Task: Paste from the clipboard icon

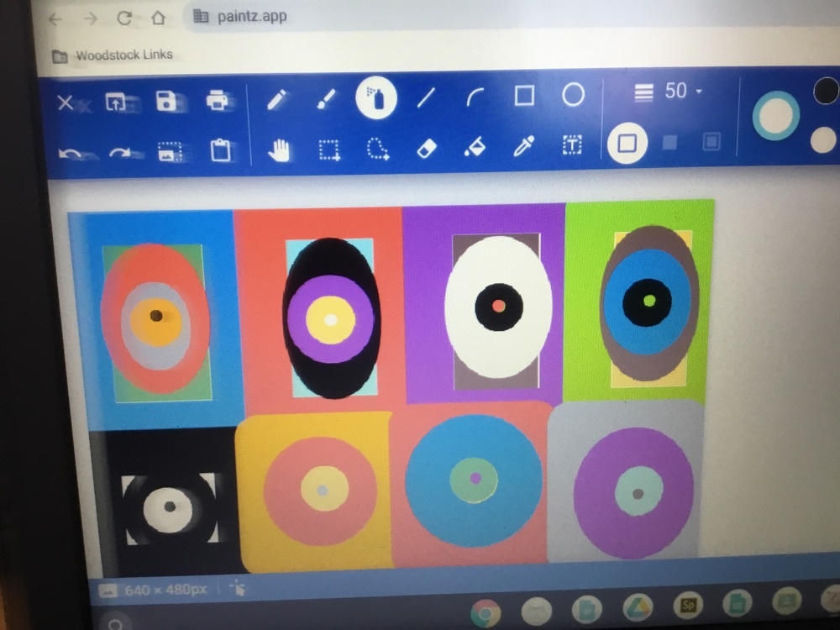Action: [x=221, y=150]
